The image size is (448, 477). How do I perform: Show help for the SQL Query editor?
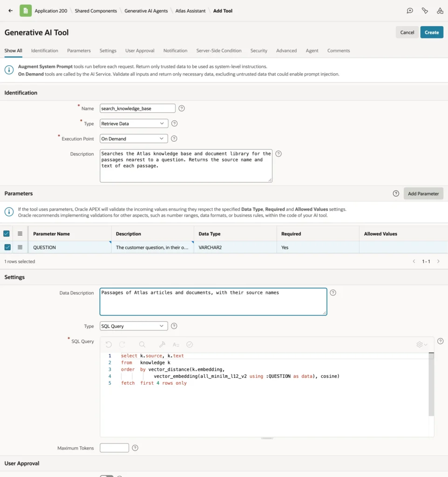point(440,341)
